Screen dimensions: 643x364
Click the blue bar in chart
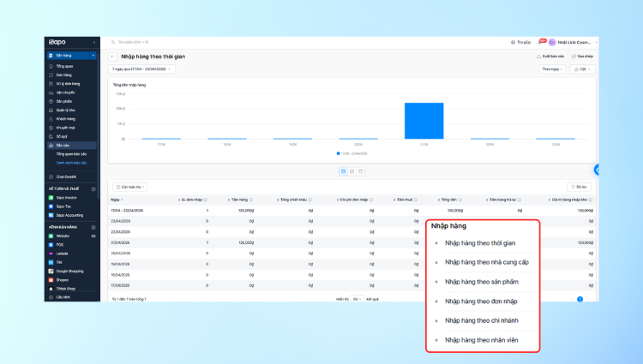coord(424,121)
